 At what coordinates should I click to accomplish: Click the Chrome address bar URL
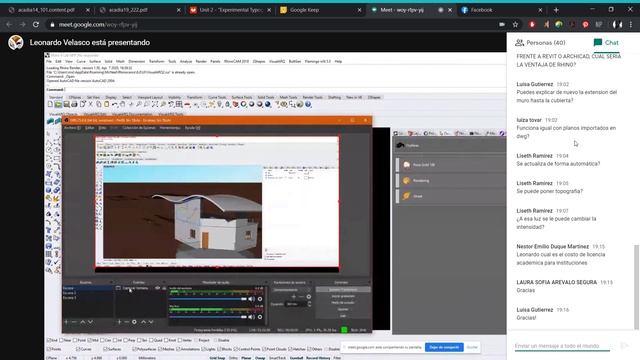98,24
